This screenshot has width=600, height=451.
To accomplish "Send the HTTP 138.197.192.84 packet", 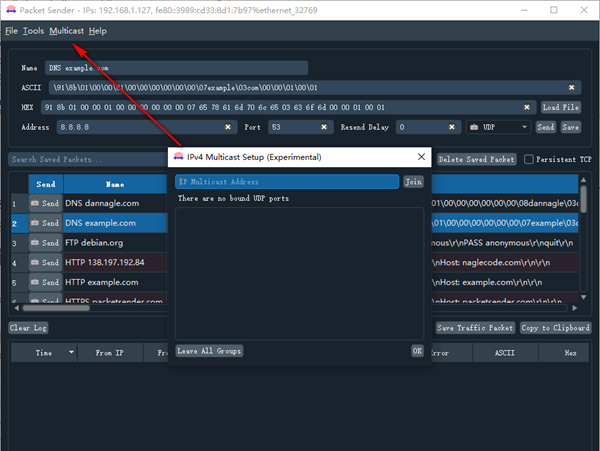I will coord(46,263).
